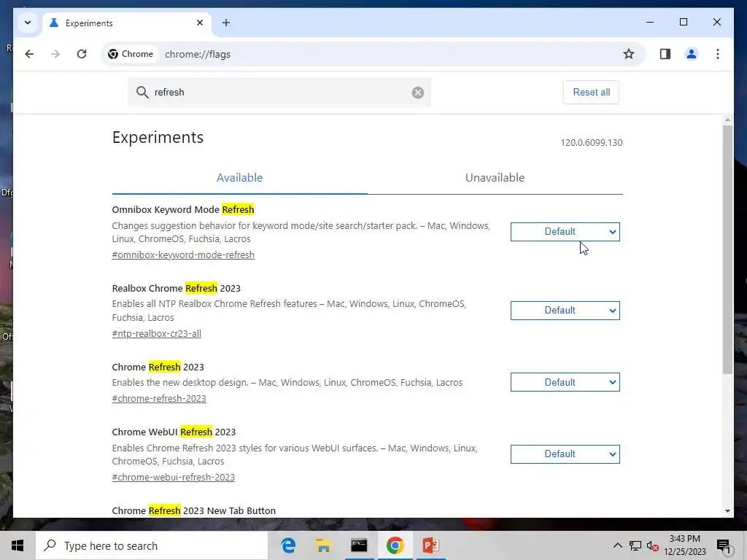The height and width of the screenshot is (560, 747).
Task: Reload the chrome://flags page
Action: tap(82, 54)
